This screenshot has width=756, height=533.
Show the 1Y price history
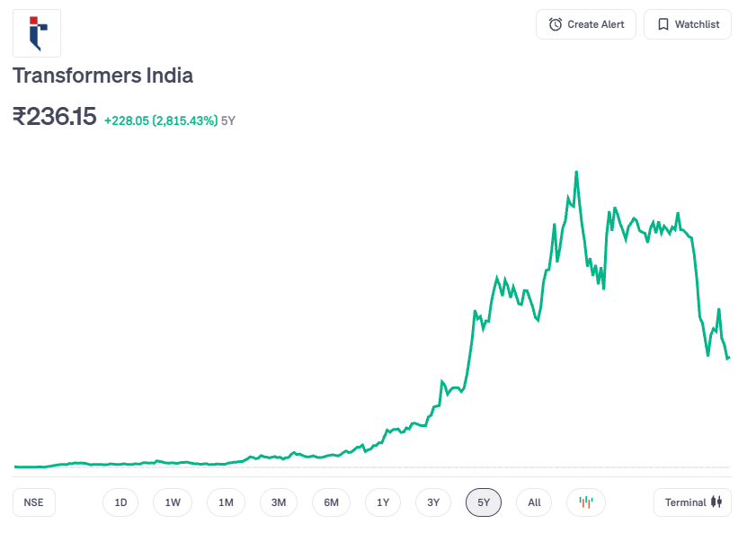pyautogui.click(x=383, y=502)
